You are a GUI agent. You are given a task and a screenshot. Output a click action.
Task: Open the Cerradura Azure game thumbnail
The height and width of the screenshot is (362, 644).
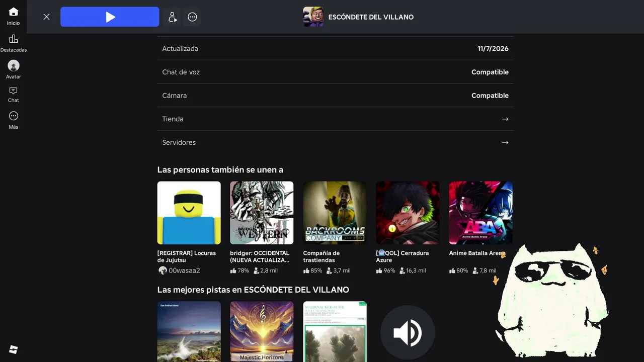[408, 213]
